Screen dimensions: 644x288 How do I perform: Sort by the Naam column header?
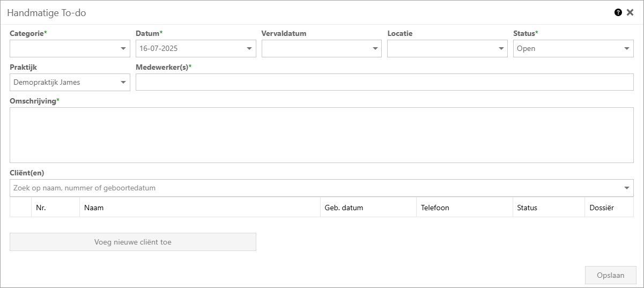pyautogui.click(x=199, y=208)
